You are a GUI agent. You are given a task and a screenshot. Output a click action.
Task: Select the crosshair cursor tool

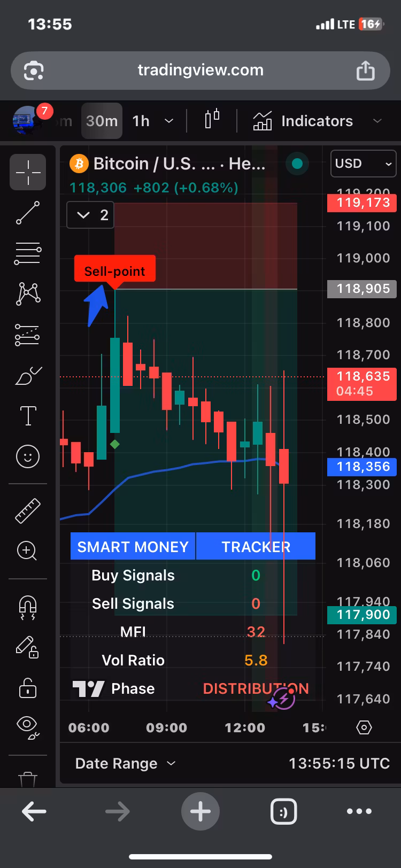coord(28,172)
